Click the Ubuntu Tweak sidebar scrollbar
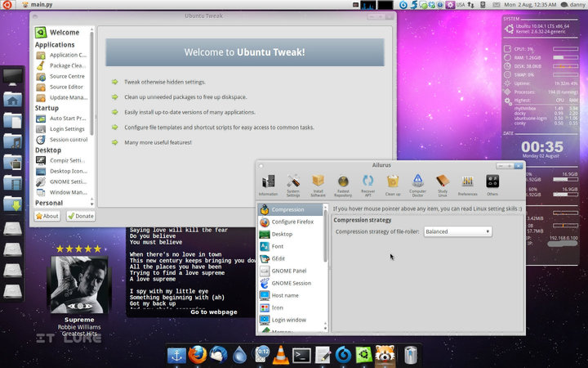 91,84
